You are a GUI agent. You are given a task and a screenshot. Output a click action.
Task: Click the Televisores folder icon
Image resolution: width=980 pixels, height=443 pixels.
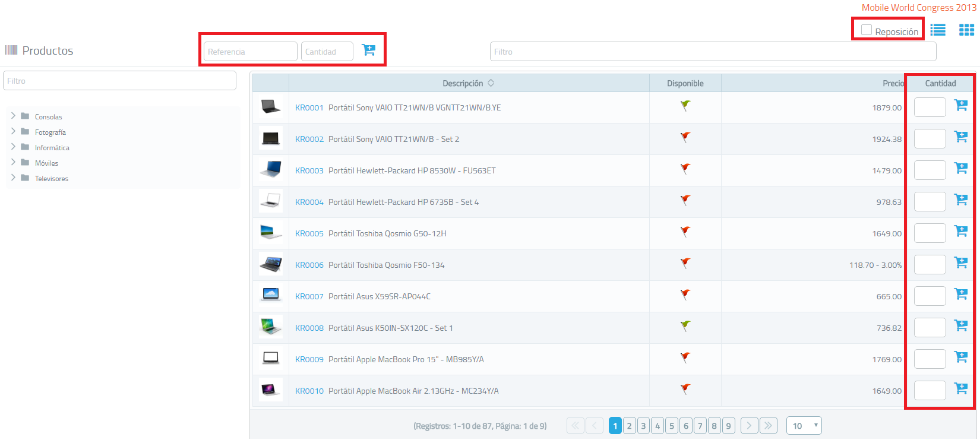pyautogui.click(x=25, y=178)
